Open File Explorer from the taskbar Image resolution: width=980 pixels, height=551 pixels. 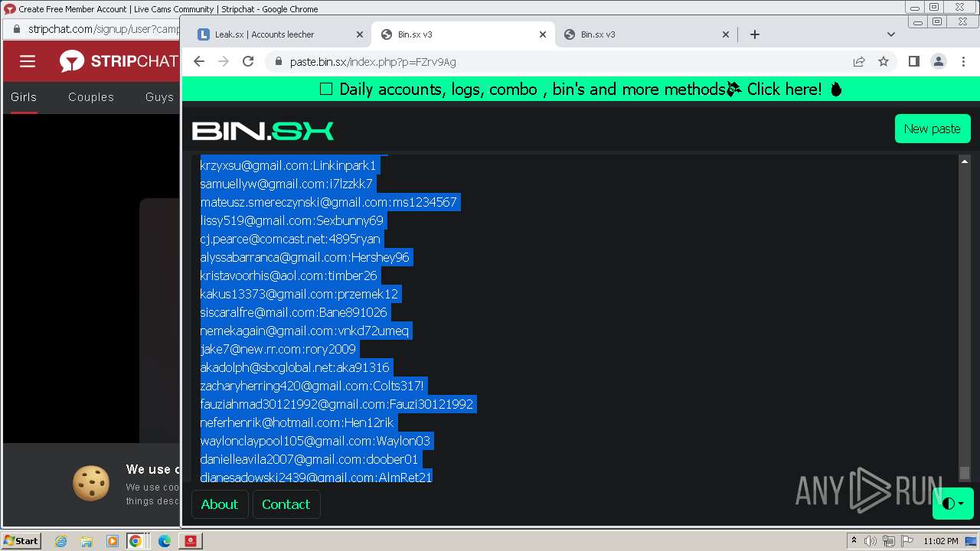pos(87,541)
